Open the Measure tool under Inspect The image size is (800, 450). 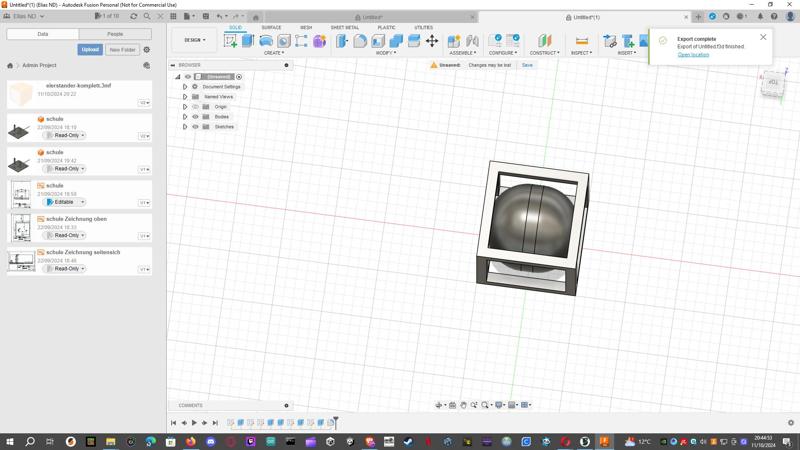(581, 41)
